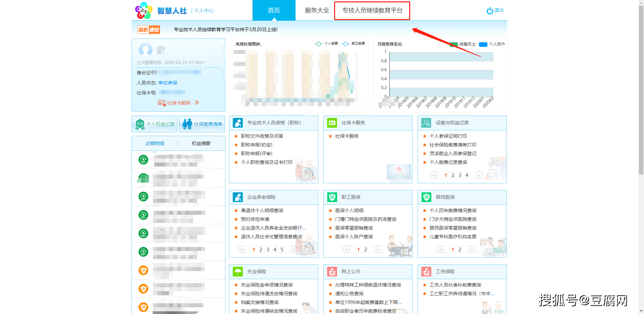Click the 企业养老保险 section icon
This screenshot has height=314, width=644.
click(238, 197)
